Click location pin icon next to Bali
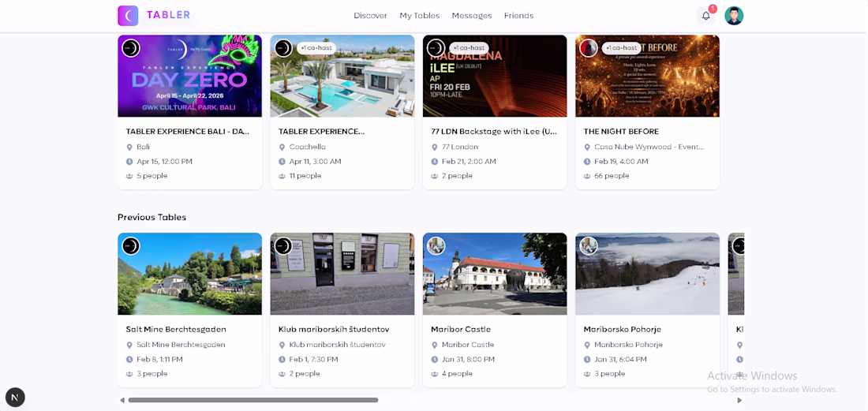The height and width of the screenshot is (411, 868). (x=129, y=148)
